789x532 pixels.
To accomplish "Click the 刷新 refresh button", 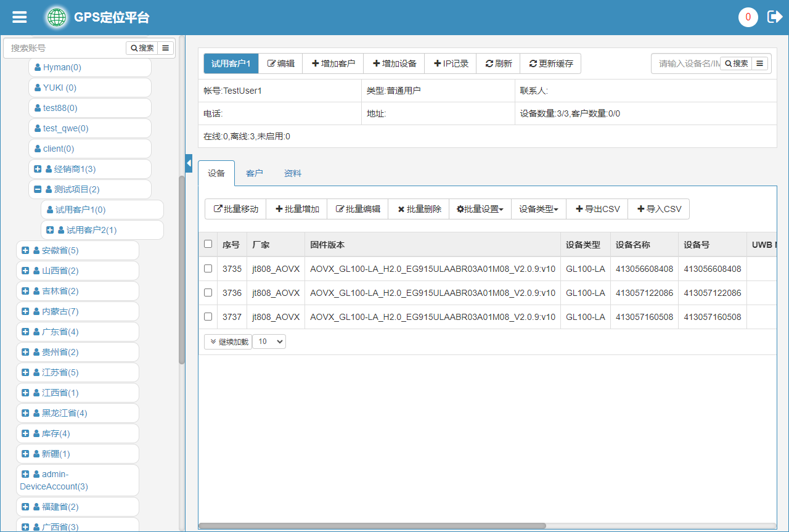I will click(x=498, y=63).
